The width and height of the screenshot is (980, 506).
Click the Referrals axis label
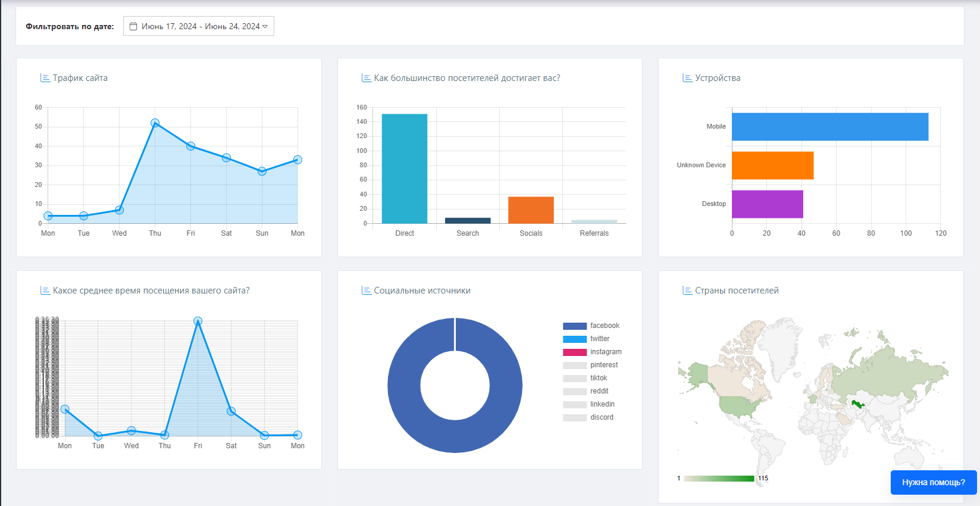point(594,233)
